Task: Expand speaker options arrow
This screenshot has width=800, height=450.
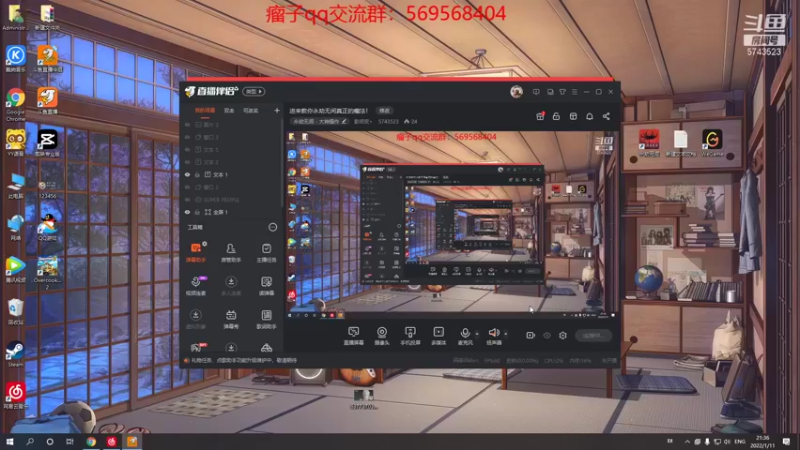Action: [x=506, y=334]
